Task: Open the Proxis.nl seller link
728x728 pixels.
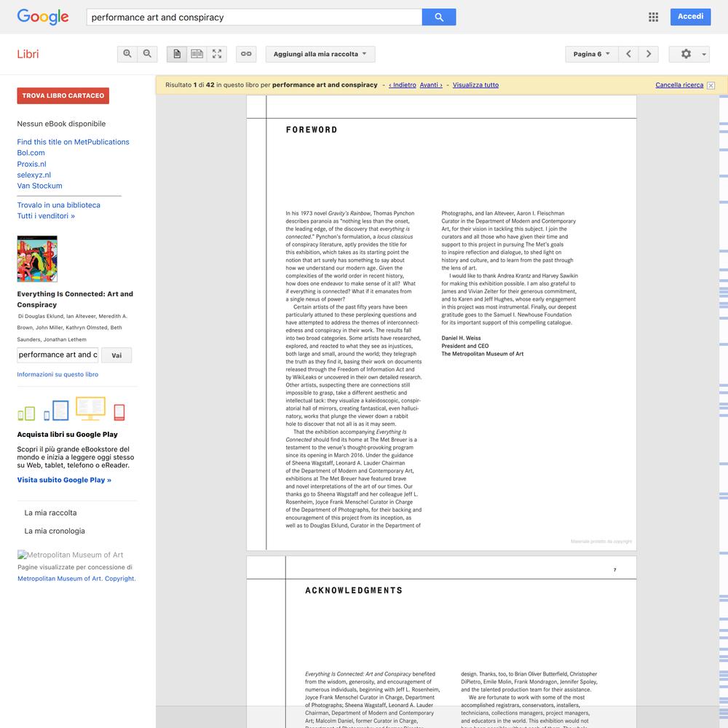Action: [31, 164]
